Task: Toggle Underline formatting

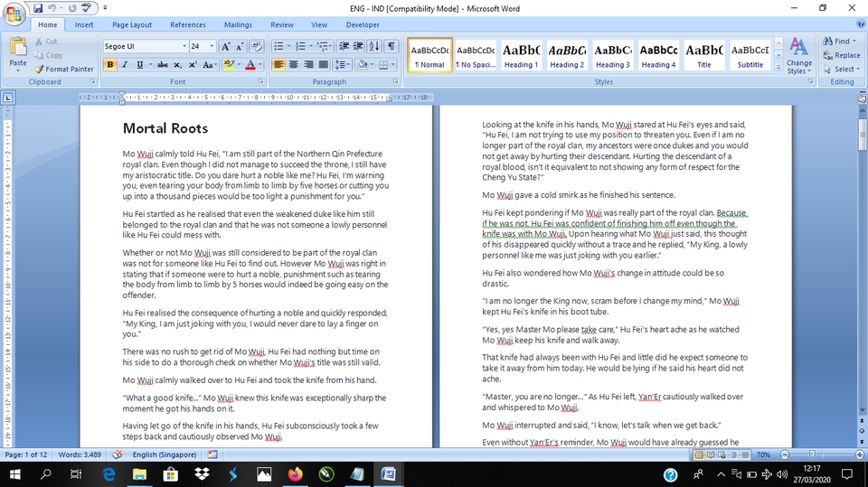Action: 140,65
